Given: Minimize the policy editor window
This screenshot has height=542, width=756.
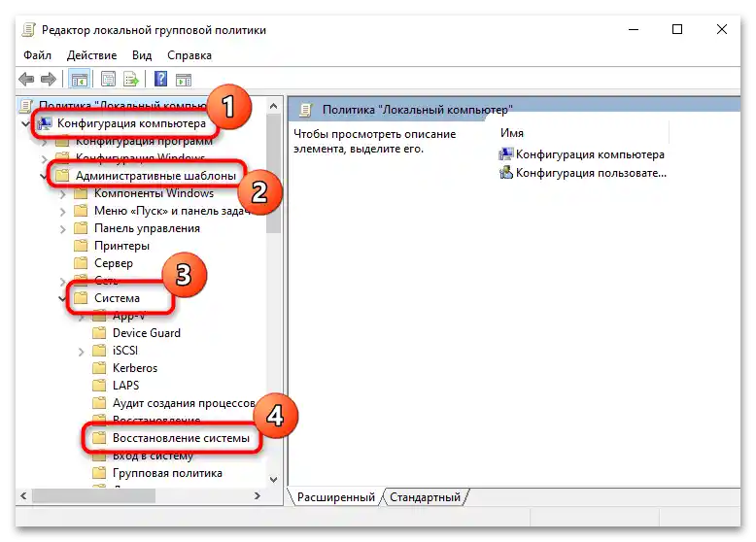Looking at the screenshot, I should coord(634,29).
